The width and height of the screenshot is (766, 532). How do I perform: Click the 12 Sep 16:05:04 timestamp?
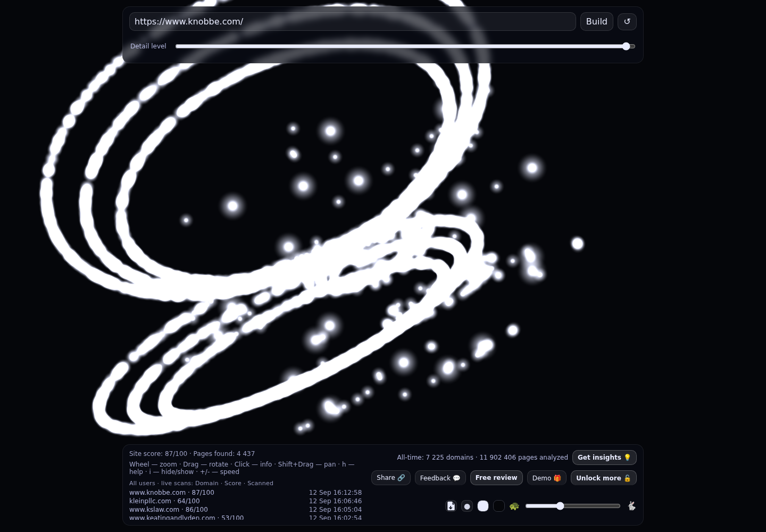tap(335, 510)
